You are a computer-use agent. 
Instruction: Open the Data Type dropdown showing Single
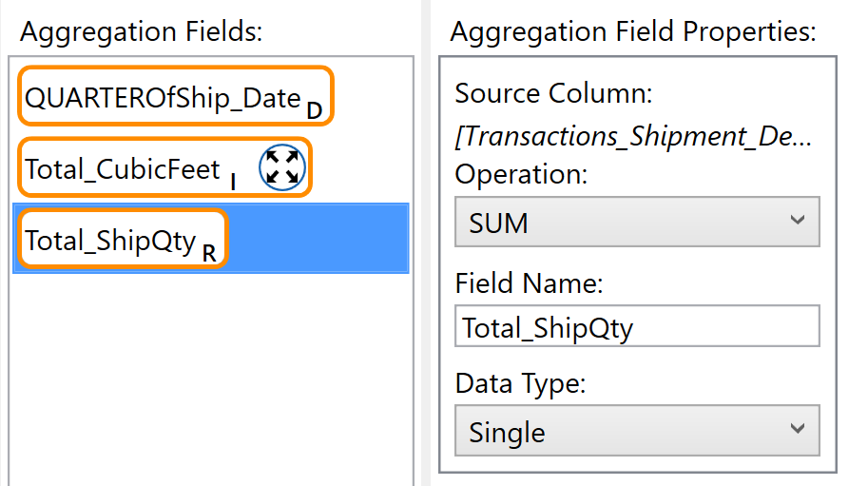637,431
